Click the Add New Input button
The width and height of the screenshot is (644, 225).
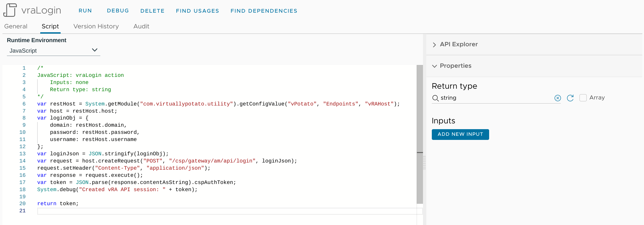pos(460,134)
